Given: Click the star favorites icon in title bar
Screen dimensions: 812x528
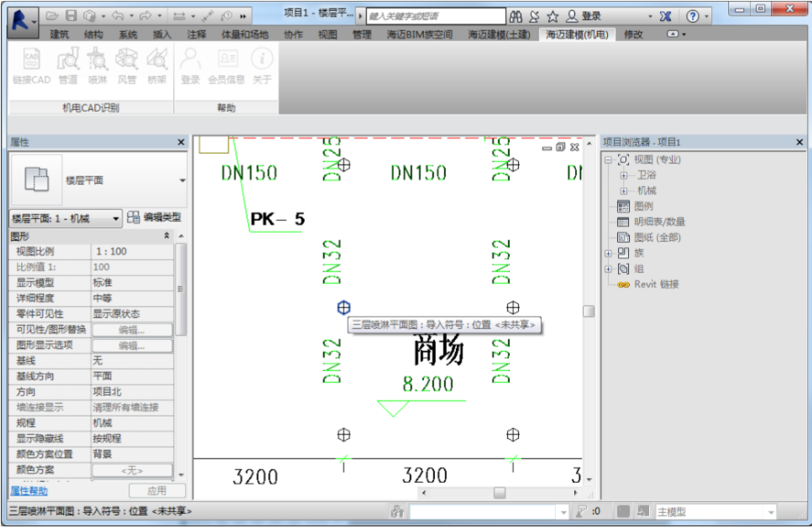Looking at the screenshot, I should (553, 17).
